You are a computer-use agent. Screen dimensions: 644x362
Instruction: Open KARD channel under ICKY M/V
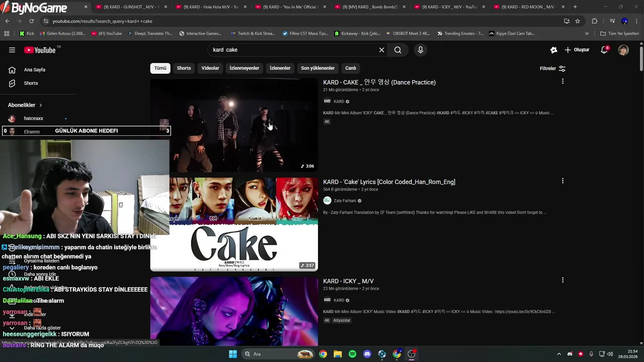tap(339, 300)
